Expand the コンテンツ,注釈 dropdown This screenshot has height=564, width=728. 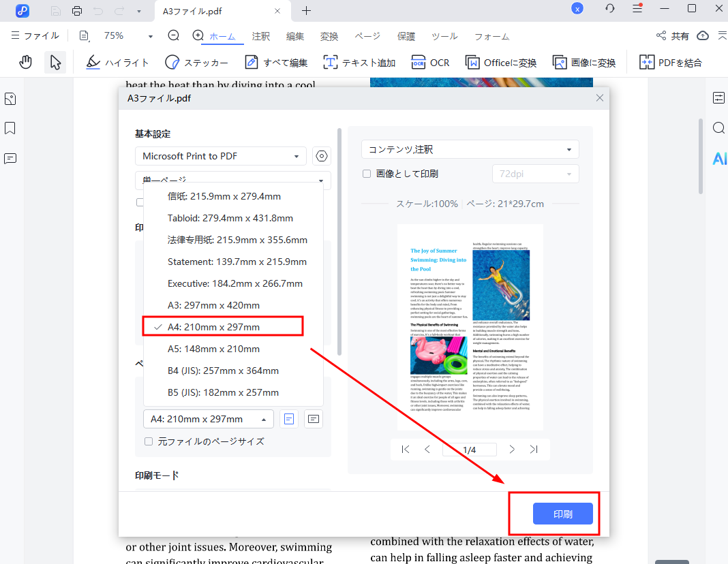point(470,149)
